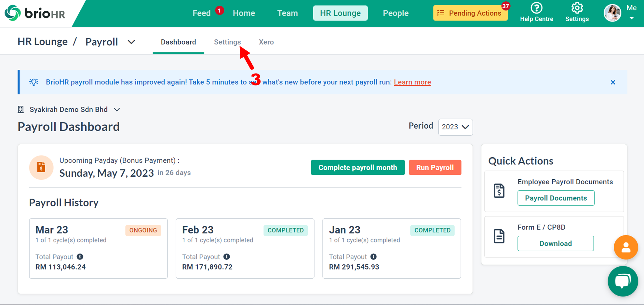
Task: Open the Period 2023 dropdown
Action: point(455,127)
